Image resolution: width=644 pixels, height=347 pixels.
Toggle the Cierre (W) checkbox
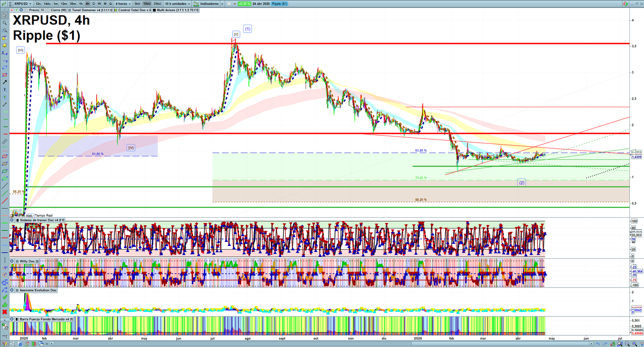click(x=48, y=10)
